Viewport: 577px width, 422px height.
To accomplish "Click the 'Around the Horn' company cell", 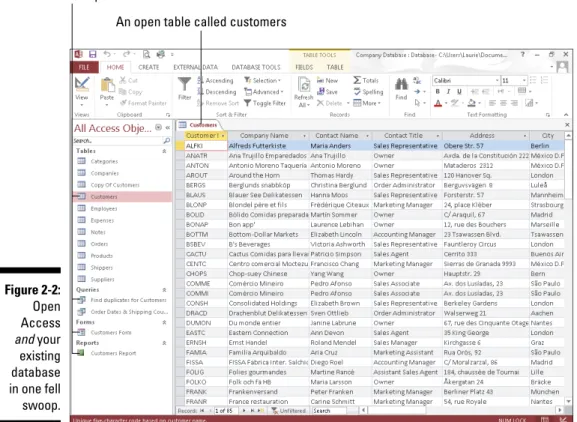I will (268, 175).
